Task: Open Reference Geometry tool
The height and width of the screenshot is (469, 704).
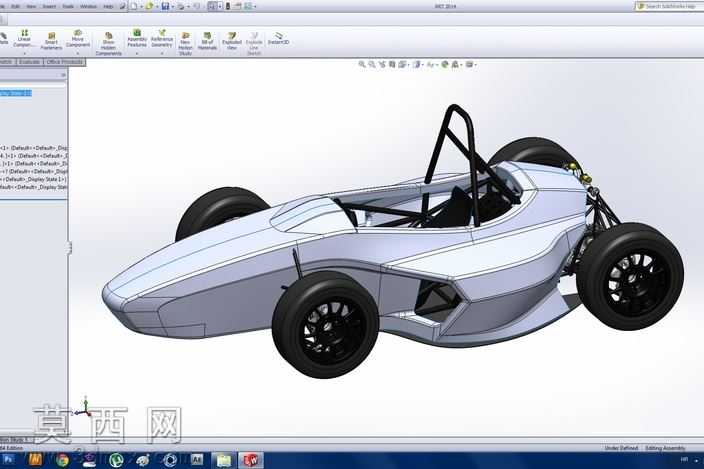Action: tap(162, 39)
